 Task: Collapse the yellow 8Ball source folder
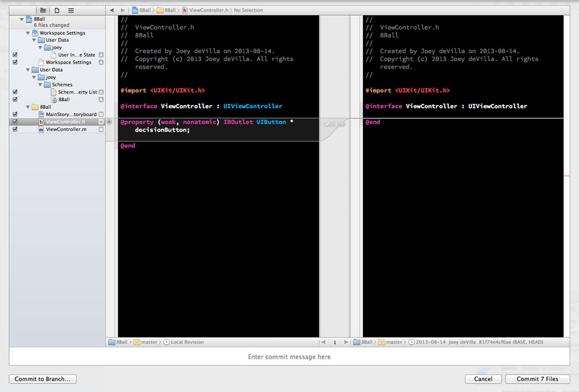[x=28, y=107]
